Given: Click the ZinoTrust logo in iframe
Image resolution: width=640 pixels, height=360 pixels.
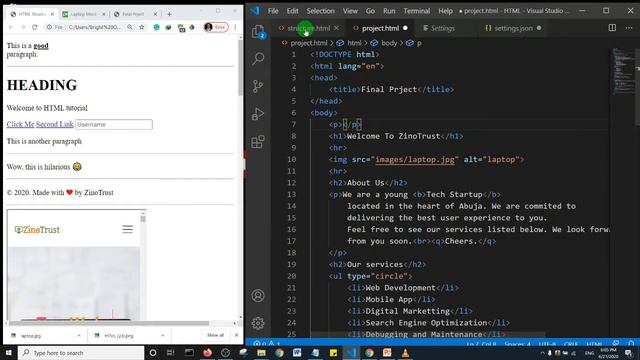Looking at the screenshot, I should (37, 230).
